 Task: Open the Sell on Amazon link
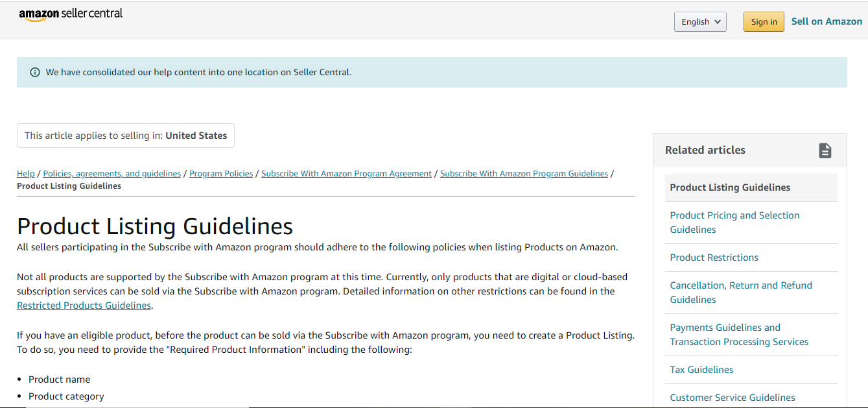pos(827,21)
